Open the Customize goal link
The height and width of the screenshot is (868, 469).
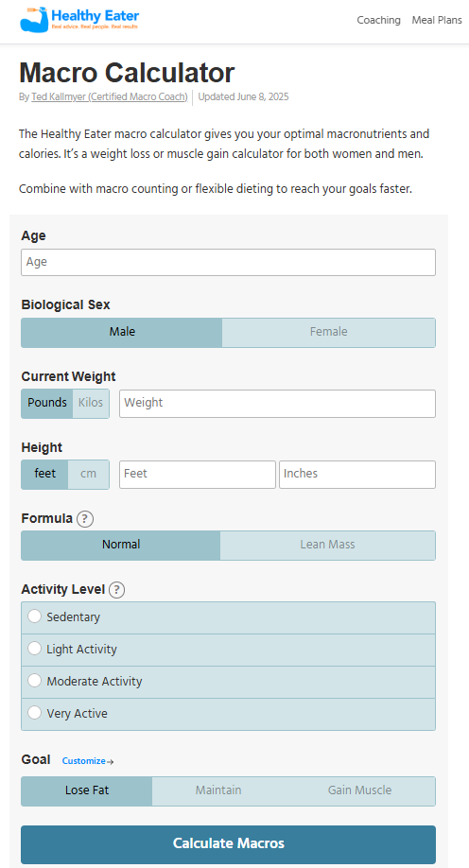[x=88, y=761]
